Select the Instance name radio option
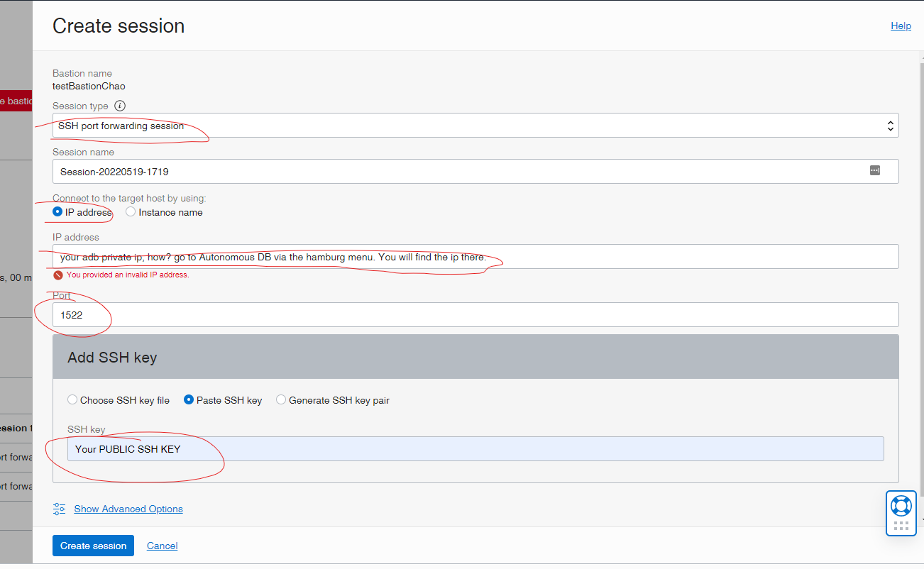Screen dimensions: 924x569 pos(131,212)
